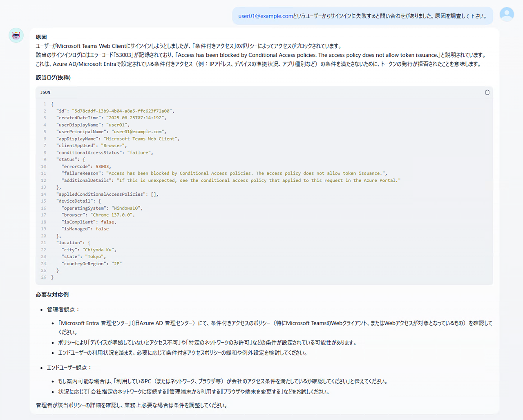Open the user01@example.com email link
The height and width of the screenshot is (420, 523).
(266, 16)
